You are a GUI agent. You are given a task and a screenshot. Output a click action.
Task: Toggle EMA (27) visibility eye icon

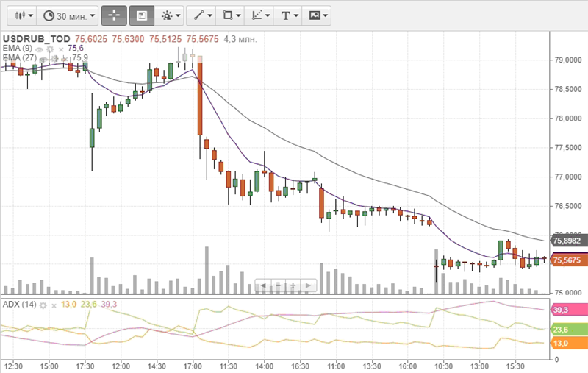tap(43, 60)
